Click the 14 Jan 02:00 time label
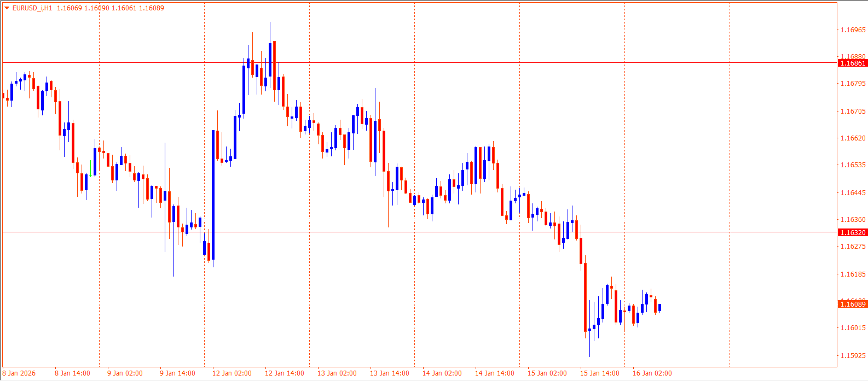The height and width of the screenshot is (381, 868). coord(442,373)
